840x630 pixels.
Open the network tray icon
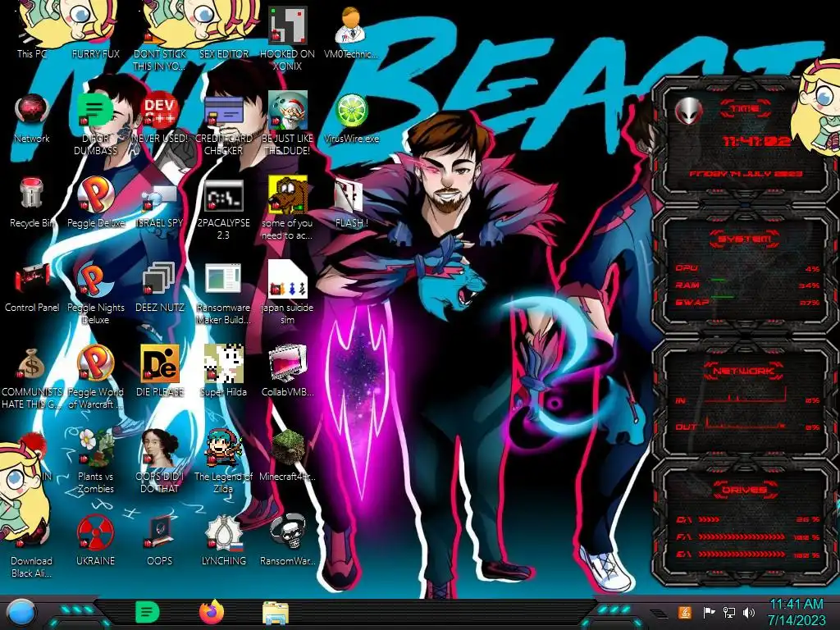coord(729,612)
